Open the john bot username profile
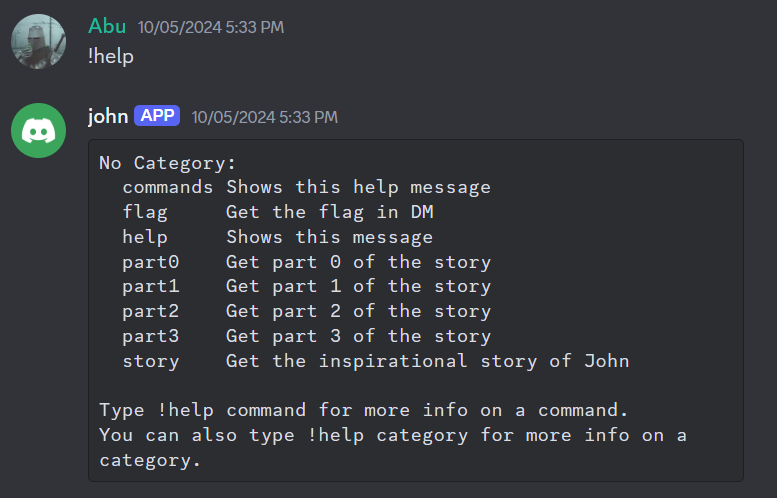 [108, 116]
